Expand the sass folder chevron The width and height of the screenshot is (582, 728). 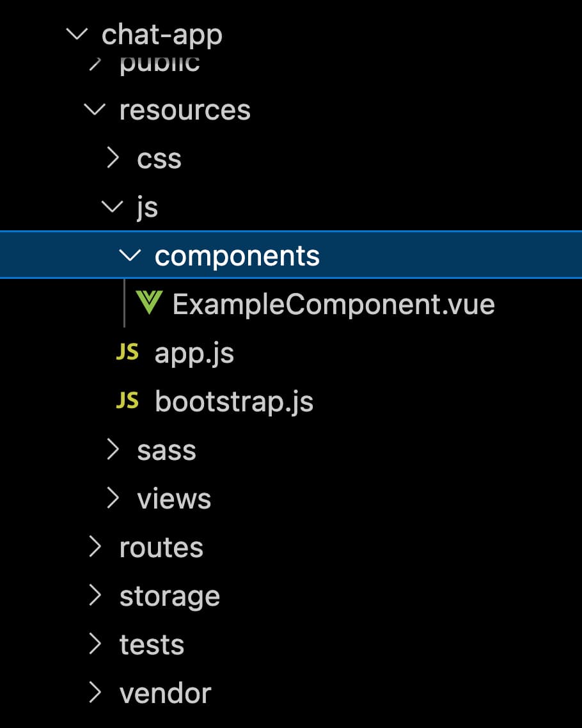[113, 450]
